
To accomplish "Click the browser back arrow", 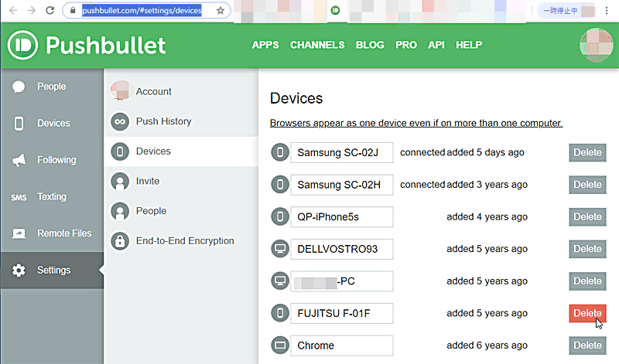I will point(13,10).
